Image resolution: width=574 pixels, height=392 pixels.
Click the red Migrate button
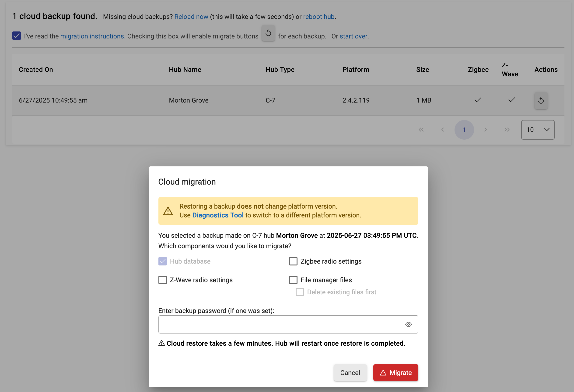[x=396, y=372]
